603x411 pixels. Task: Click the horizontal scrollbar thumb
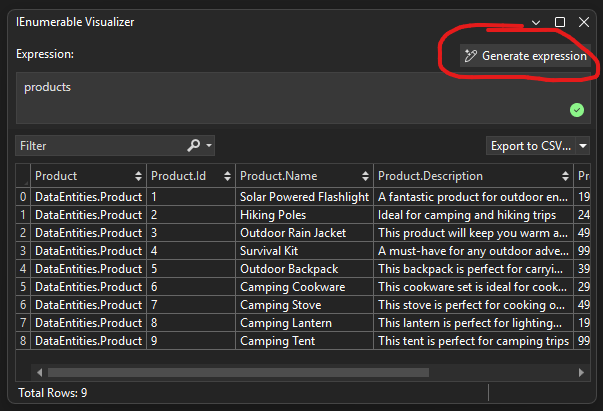(238, 372)
